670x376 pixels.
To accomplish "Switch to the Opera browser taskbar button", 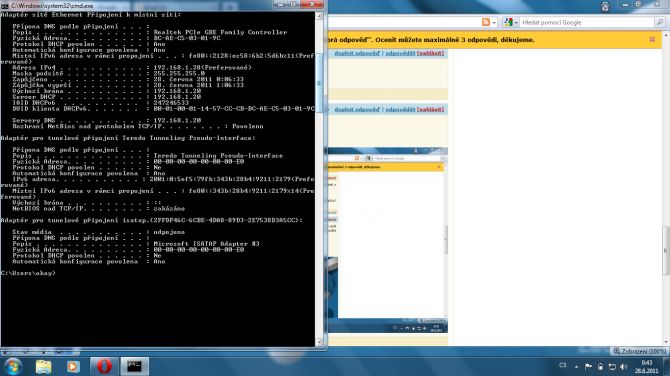I will point(104,367).
